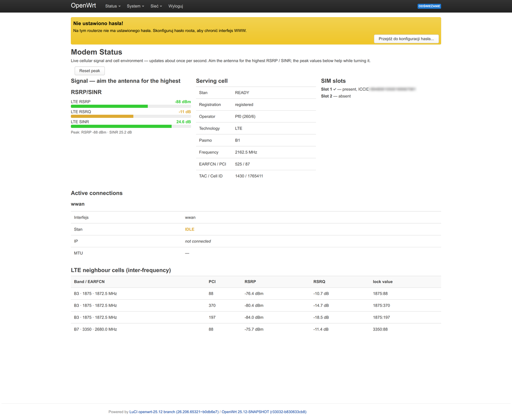Click the lock value 1875:88
Image resolution: width=512 pixels, height=420 pixels.
(x=380, y=294)
